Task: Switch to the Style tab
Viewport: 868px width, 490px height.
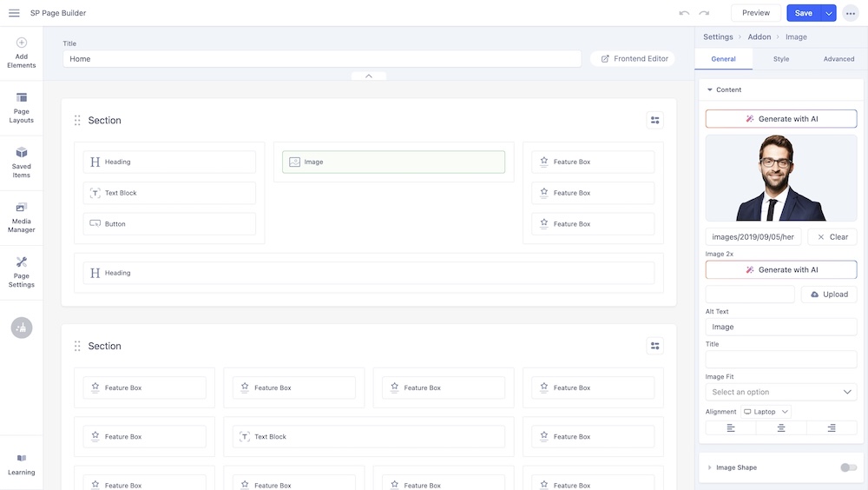Action: coord(781,59)
